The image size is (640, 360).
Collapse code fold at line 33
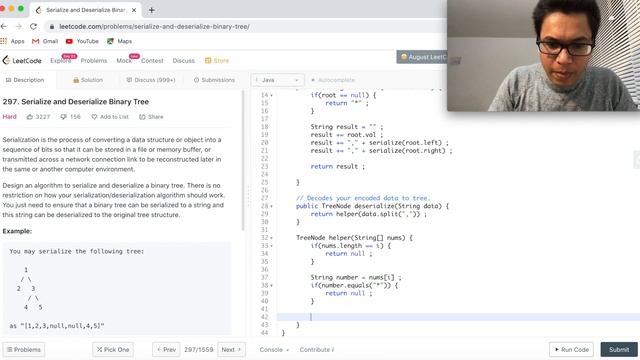[x=272, y=246]
